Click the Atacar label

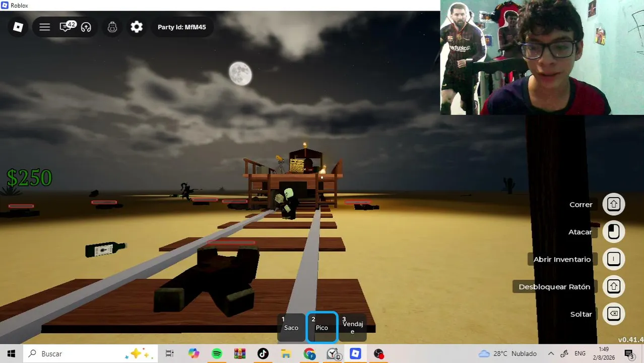point(580,232)
